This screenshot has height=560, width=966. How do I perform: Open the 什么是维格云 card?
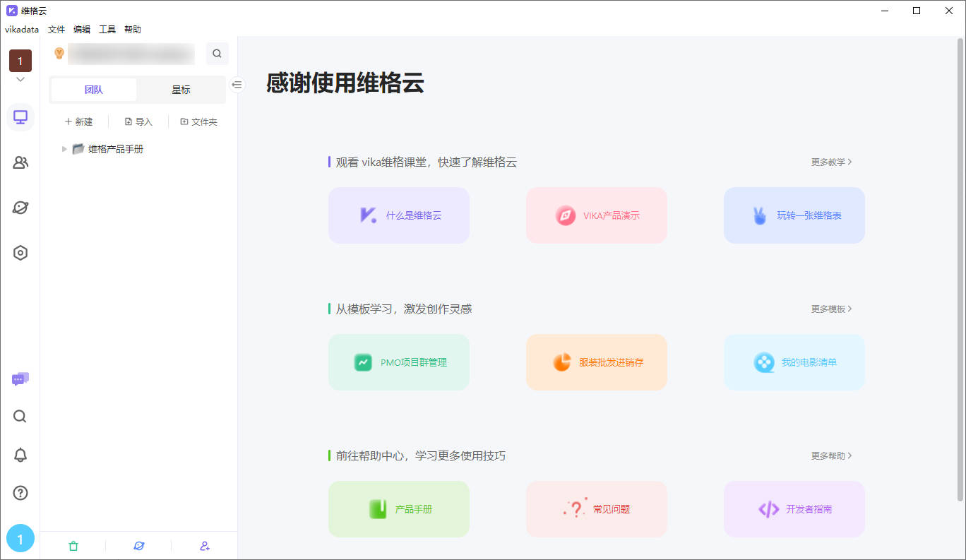pos(399,215)
